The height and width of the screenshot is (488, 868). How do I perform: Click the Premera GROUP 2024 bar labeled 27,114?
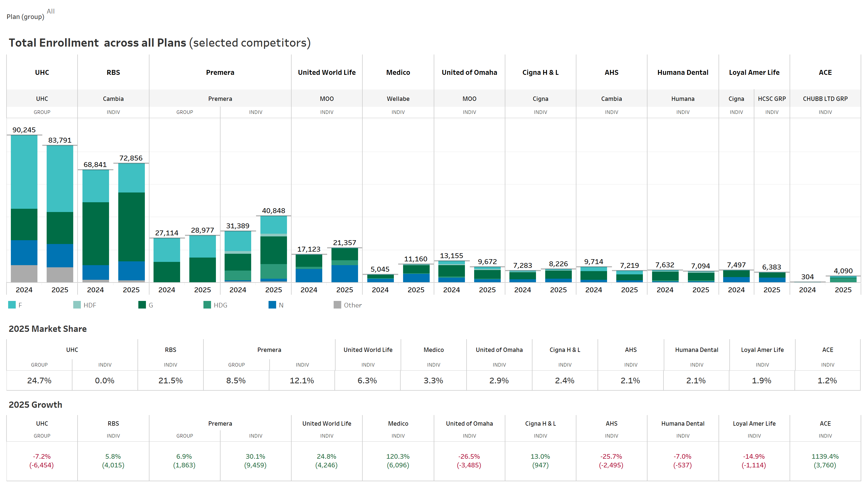(167, 260)
